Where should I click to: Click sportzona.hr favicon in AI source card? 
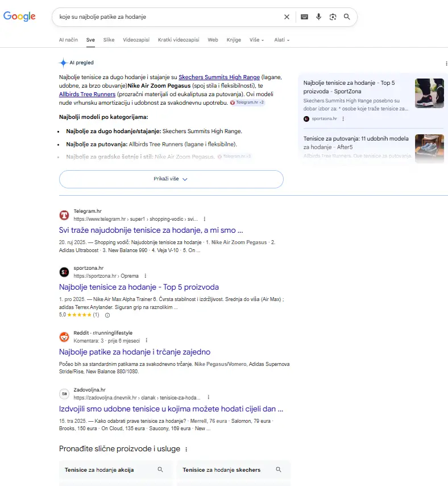(x=306, y=119)
